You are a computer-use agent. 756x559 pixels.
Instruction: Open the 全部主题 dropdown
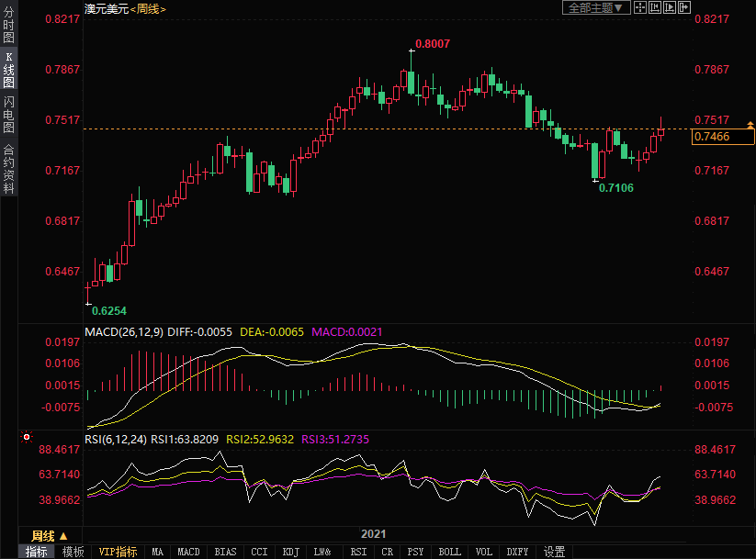596,7
